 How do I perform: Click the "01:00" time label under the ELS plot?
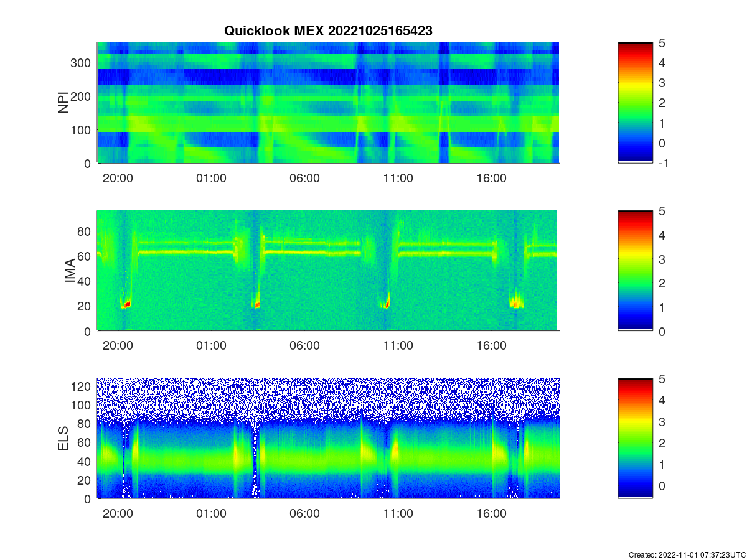point(211,514)
